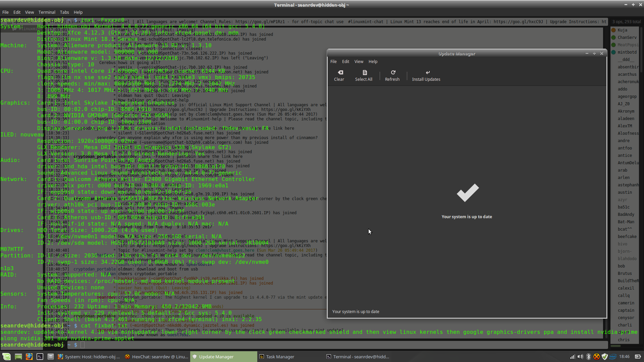Select user austin in user list

[625, 192]
